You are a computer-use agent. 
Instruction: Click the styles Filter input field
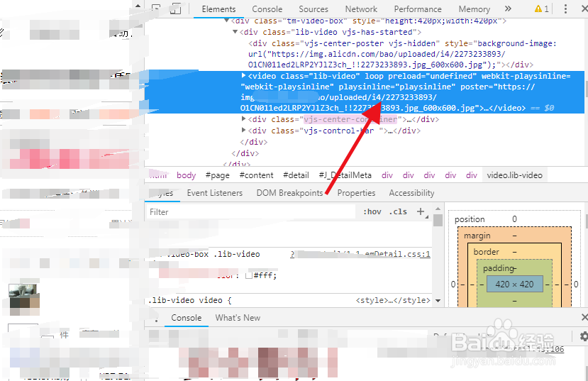tap(251, 212)
